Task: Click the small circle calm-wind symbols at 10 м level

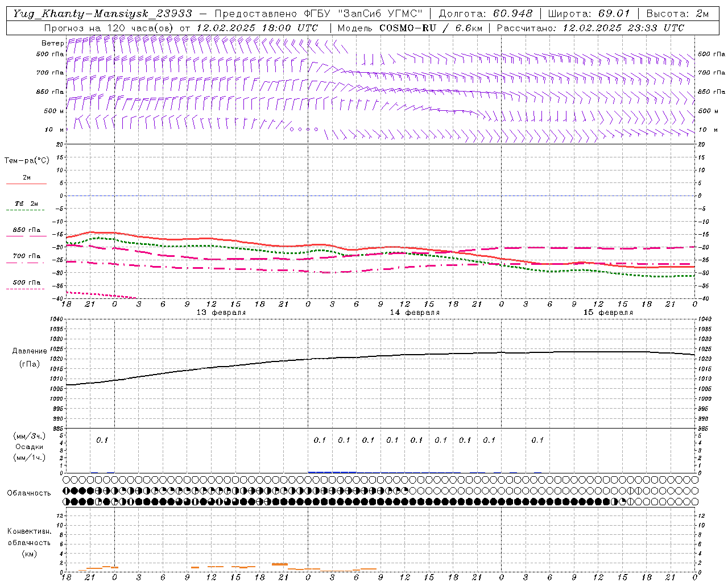Action: (x=304, y=130)
